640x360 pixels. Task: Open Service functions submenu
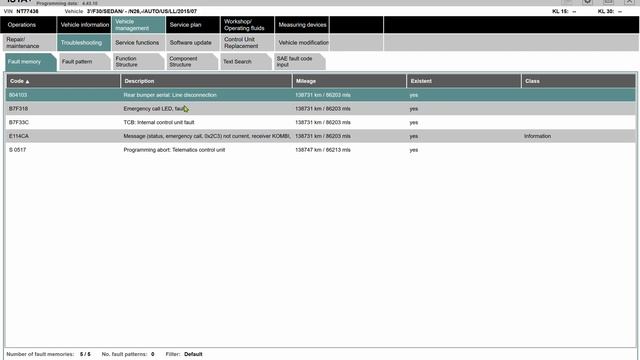138,42
